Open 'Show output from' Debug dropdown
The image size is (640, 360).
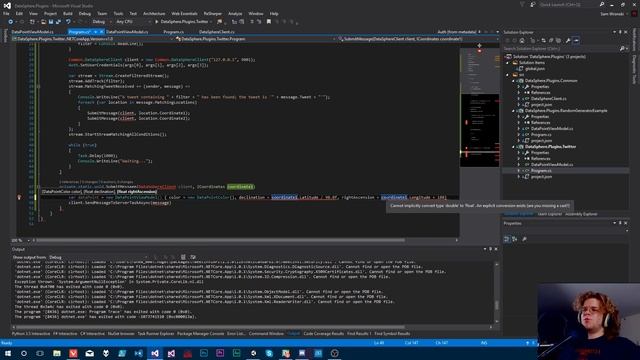[x=98, y=257]
